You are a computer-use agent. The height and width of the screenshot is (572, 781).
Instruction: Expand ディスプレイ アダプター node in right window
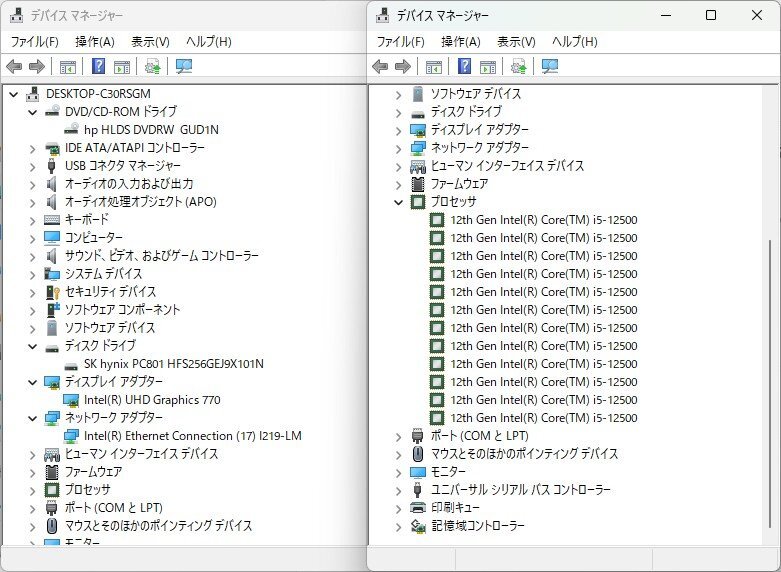click(x=398, y=131)
